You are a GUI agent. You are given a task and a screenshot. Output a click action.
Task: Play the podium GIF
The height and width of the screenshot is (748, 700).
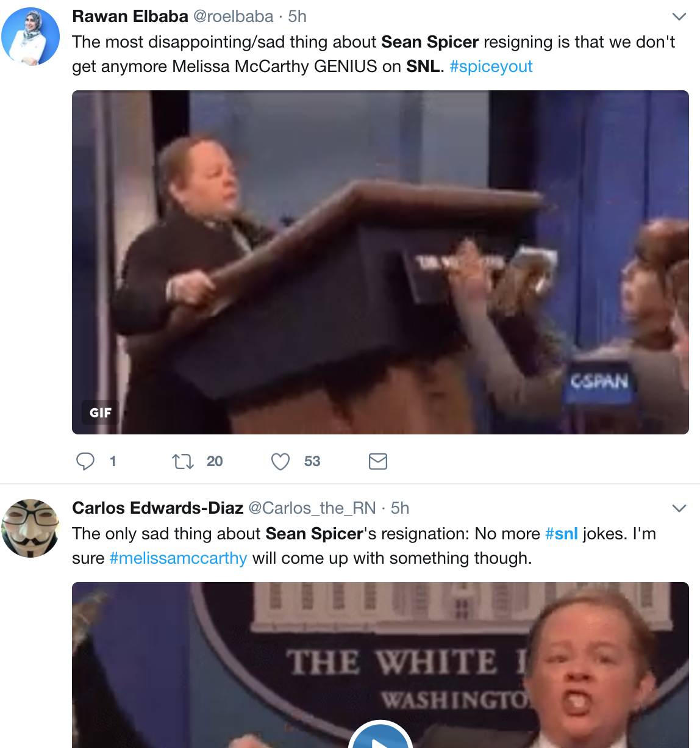(380, 262)
